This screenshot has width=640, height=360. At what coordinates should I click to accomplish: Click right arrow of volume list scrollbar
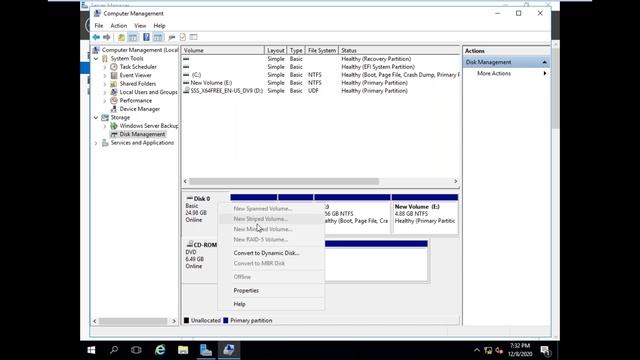coord(456,181)
